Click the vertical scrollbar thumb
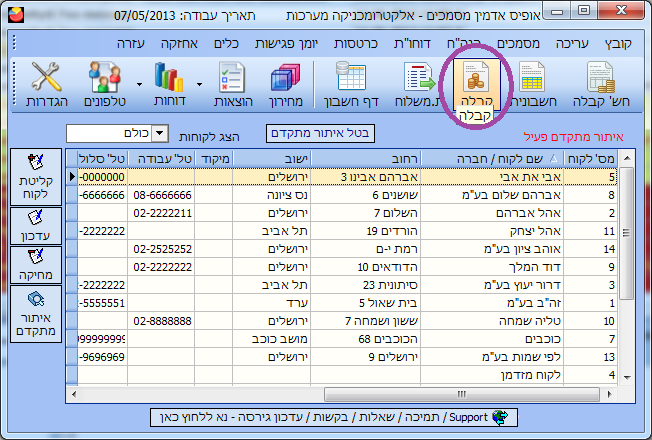 pos(626,232)
